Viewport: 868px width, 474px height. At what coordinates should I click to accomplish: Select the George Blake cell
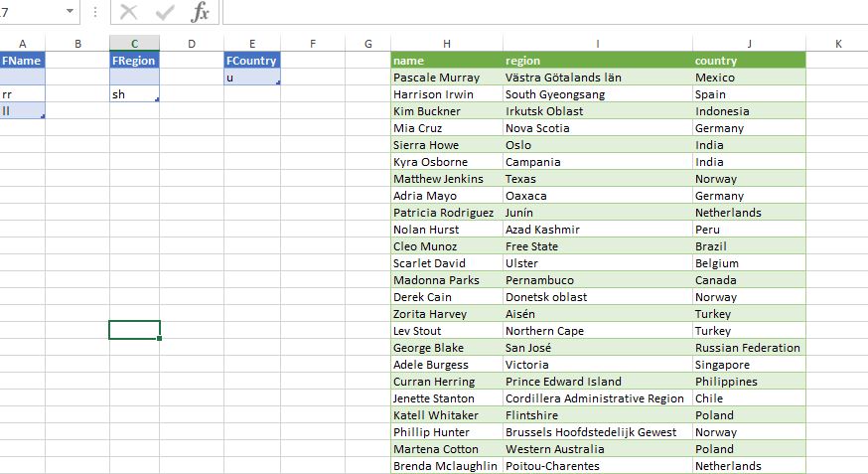click(x=447, y=348)
